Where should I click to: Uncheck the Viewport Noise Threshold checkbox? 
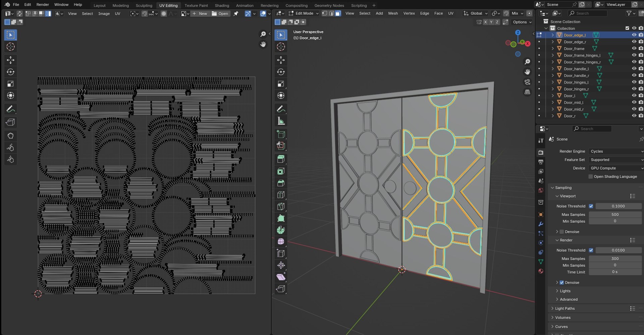pos(591,206)
